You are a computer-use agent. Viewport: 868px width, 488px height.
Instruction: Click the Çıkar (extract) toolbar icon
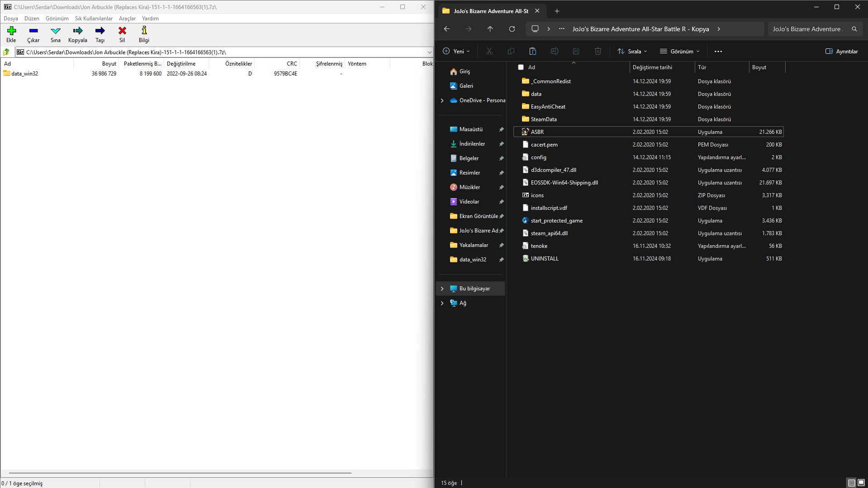(33, 31)
